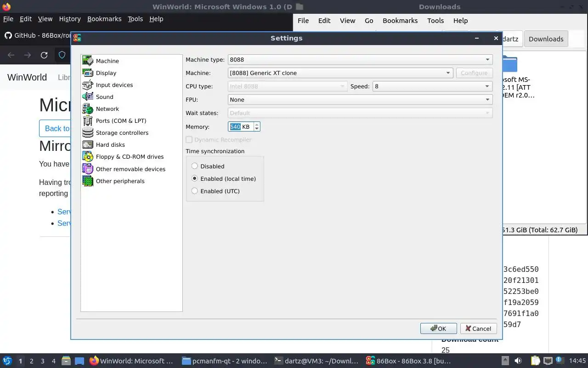Click Firefox shield tracking protection icon
588x368 pixels.
click(62, 55)
